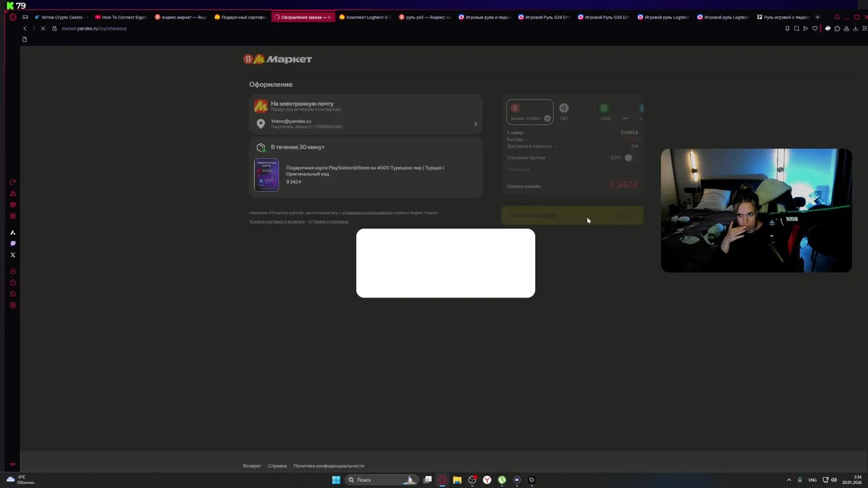Go back with the browser back arrow

pos(25,28)
